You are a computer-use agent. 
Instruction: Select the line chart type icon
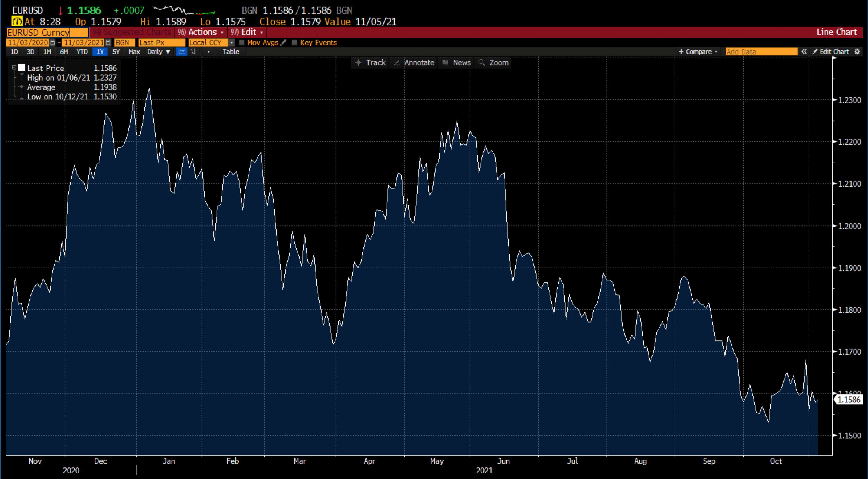point(182,51)
